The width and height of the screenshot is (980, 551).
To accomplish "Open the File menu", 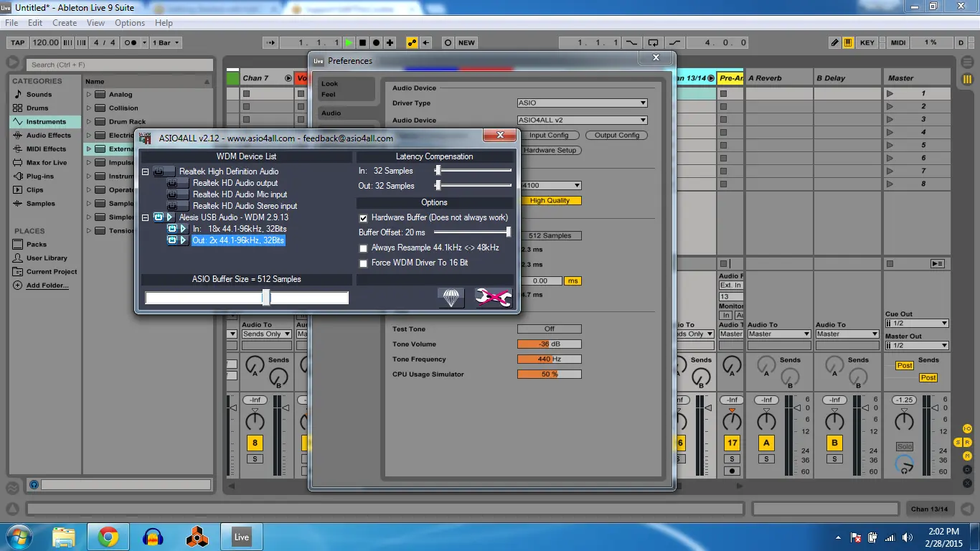I will pos(11,23).
